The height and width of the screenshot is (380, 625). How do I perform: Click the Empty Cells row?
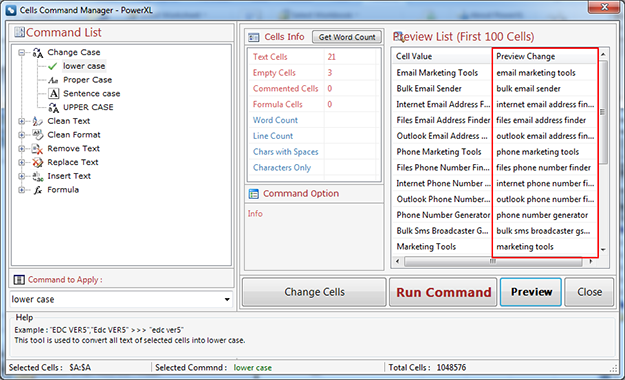point(314,73)
